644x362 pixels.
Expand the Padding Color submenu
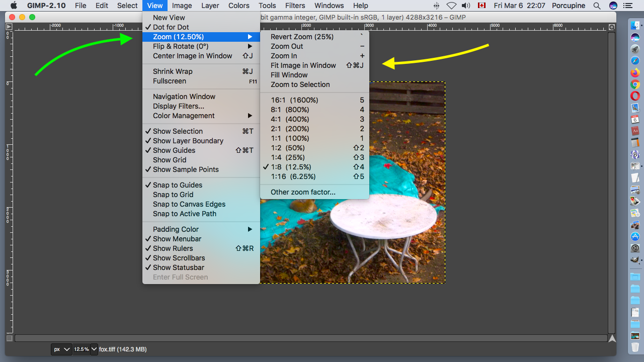click(x=201, y=229)
